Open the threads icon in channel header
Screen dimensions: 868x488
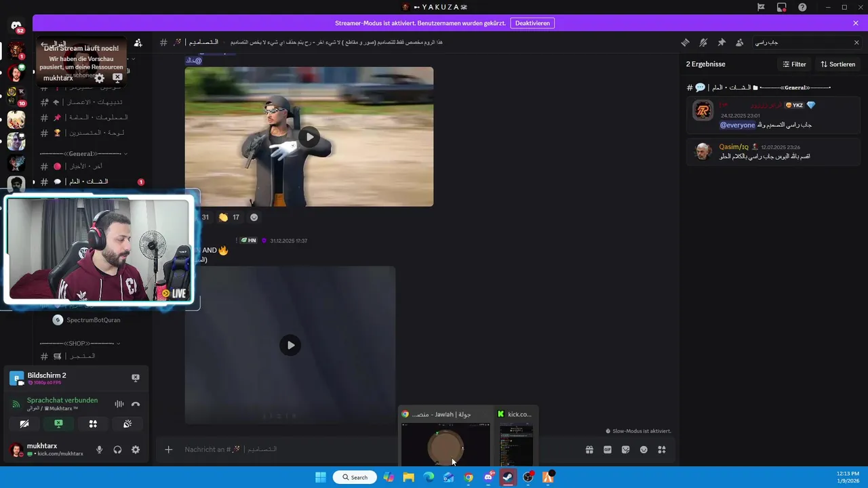pyautogui.click(x=685, y=42)
